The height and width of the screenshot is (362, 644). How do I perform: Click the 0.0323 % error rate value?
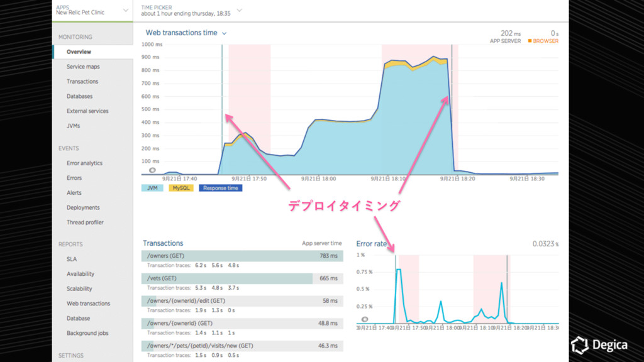coord(545,244)
